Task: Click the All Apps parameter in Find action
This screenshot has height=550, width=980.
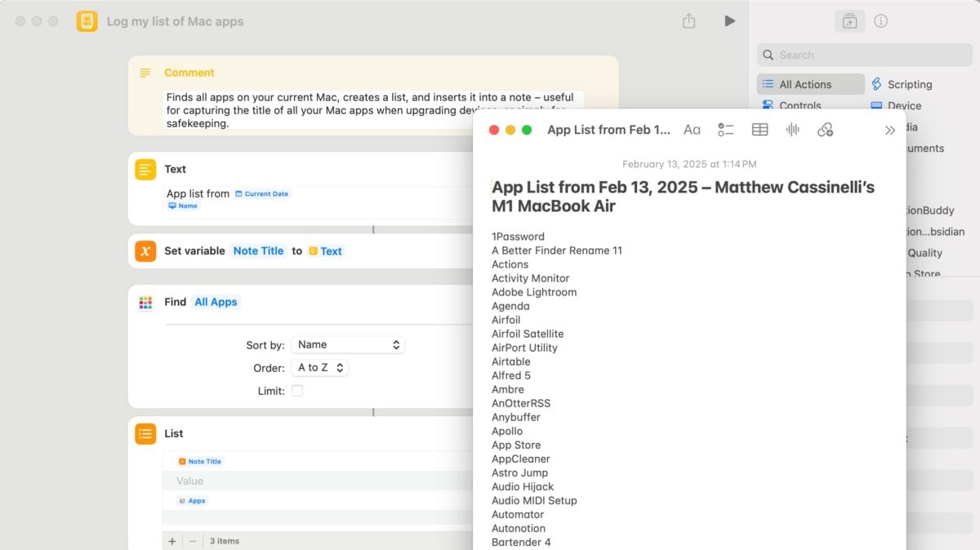Action: coord(216,302)
